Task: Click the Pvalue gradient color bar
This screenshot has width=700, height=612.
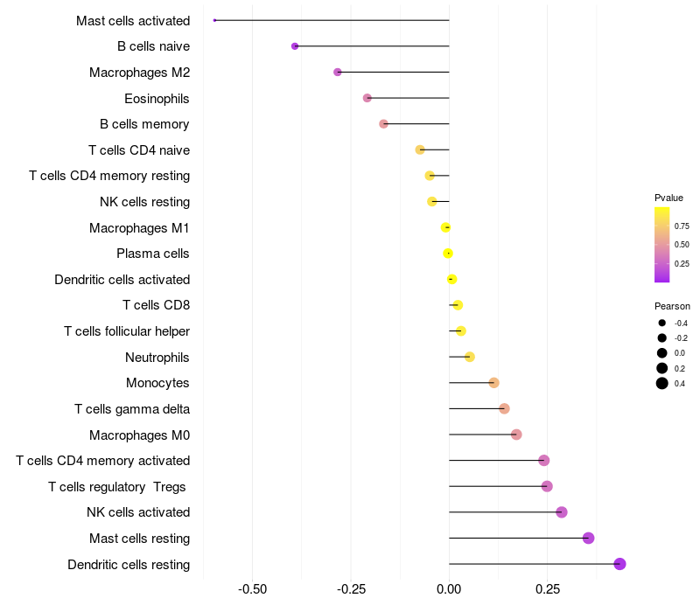Action: pyautogui.click(x=662, y=245)
